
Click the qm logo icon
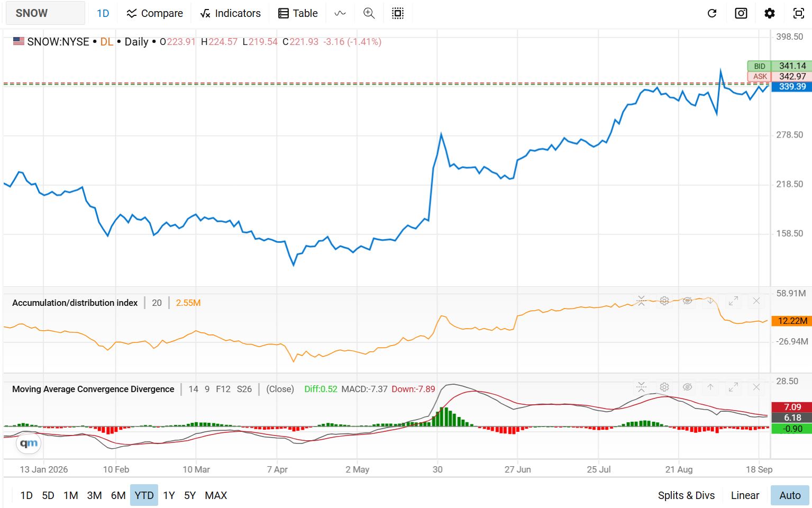point(29,443)
